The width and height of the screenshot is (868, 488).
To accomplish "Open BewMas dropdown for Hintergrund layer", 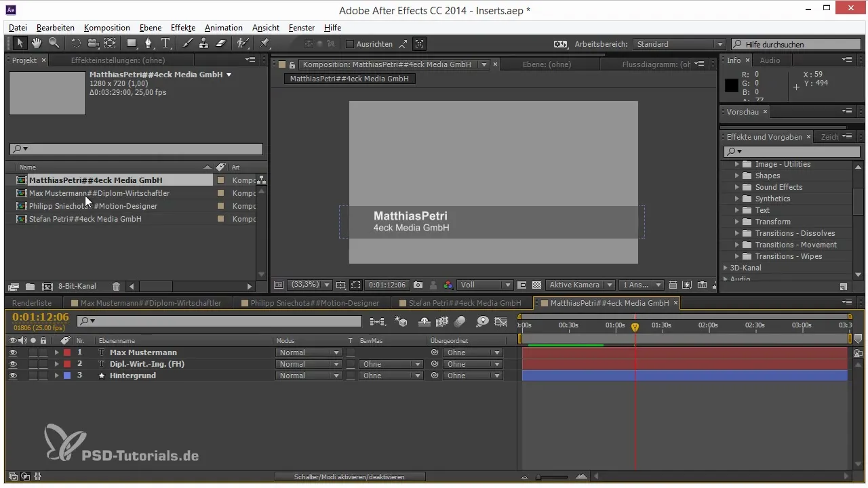I will click(x=391, y=375).
